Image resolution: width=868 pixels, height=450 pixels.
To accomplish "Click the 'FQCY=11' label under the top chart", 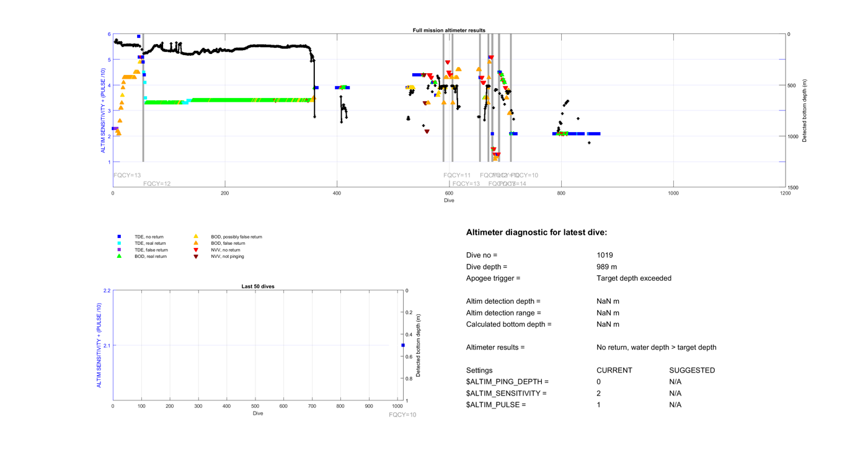I will pyautogui.click(x=457, y=175).
